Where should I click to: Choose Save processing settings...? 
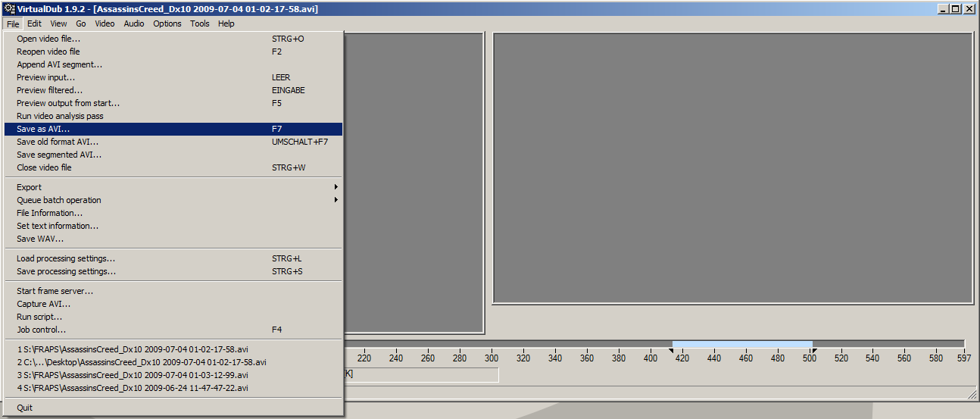pyautogui.click(x=173, y=271)
